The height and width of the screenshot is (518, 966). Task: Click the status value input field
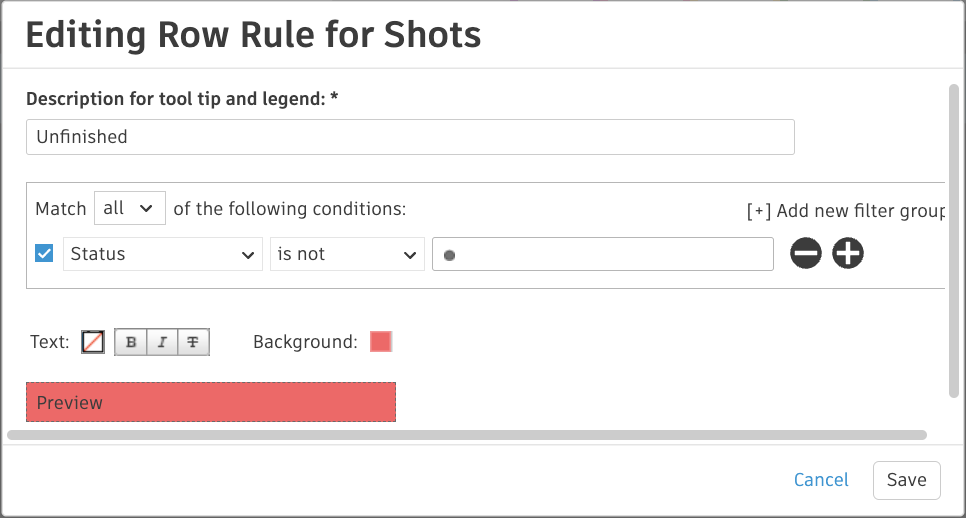[602, 254]
